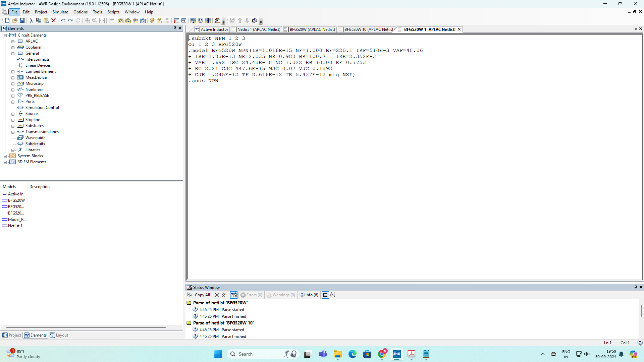Click the Redo arrow icon
Viewport: 644px width, 362px height.
(x=70, y=20)
